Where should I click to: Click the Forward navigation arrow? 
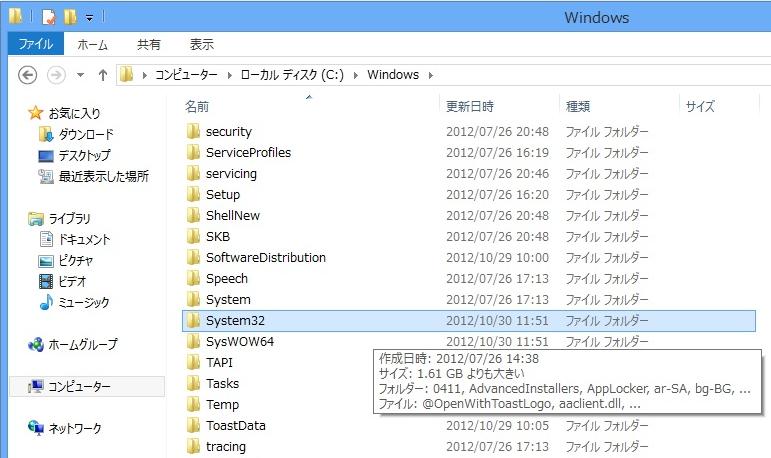56,75
